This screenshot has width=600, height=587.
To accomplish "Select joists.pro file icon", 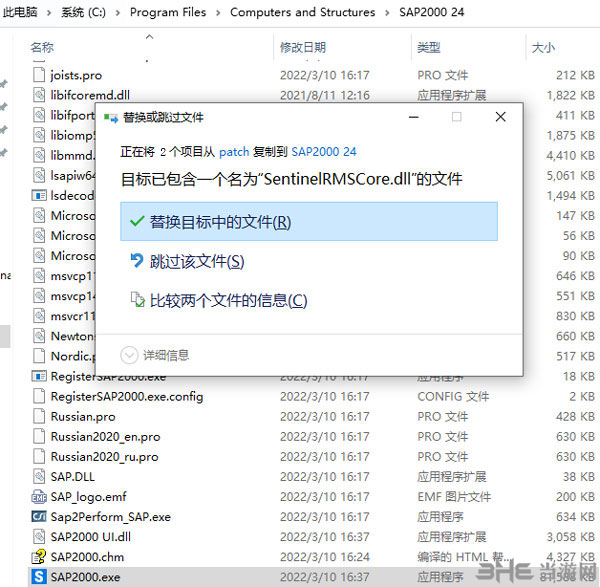I will pyautogui.click(x=39, y=75).
